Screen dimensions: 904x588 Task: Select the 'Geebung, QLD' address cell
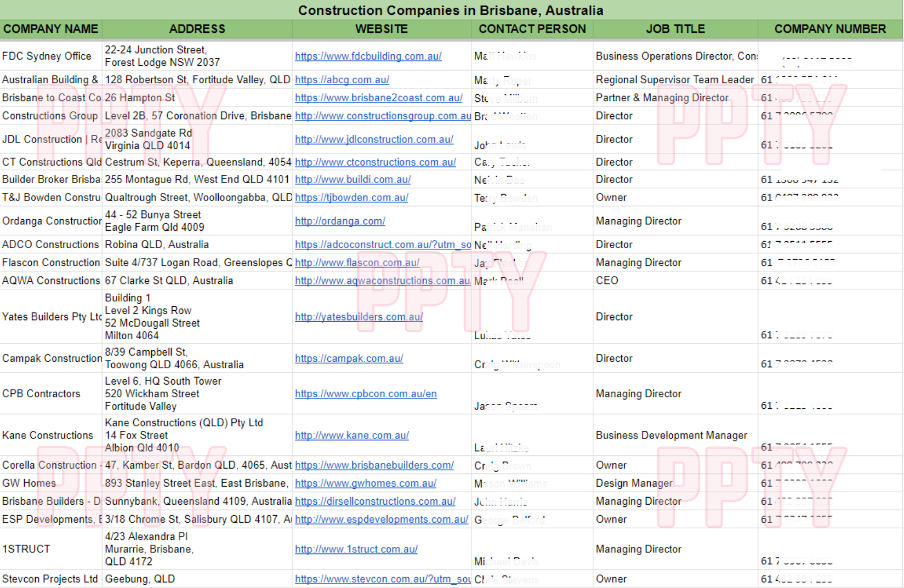(x=197, y=579)
